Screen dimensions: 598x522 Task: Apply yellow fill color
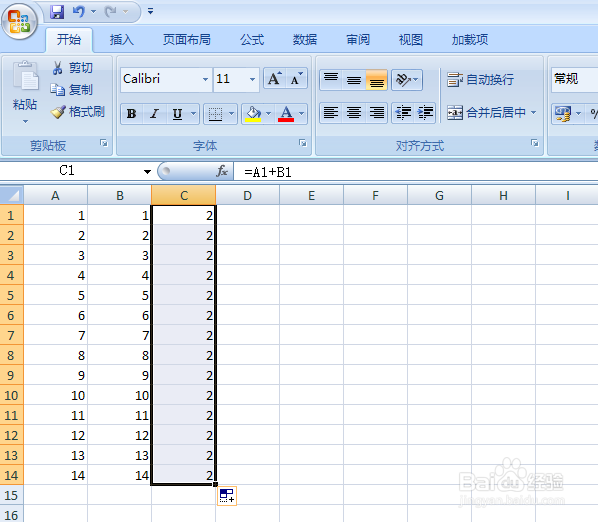[253, 114]
